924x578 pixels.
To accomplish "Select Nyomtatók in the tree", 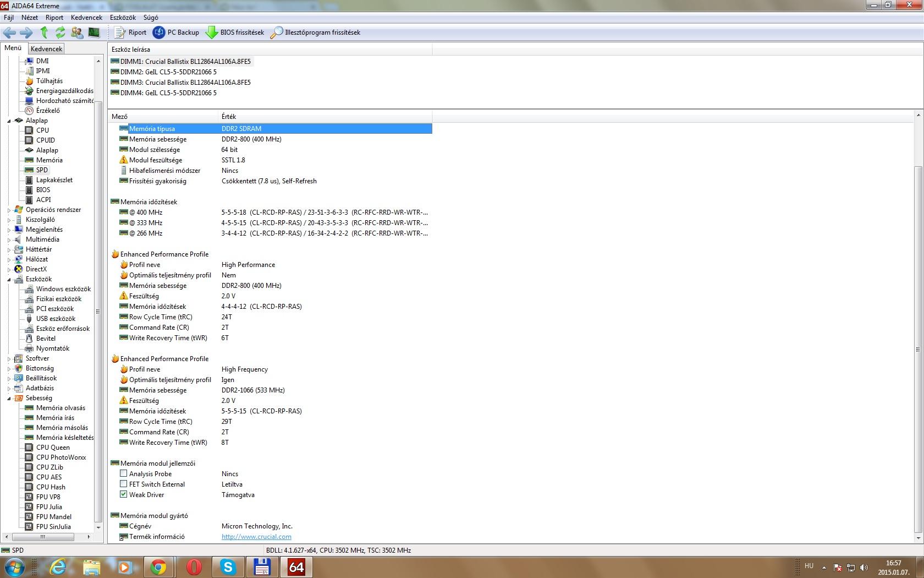I will click(x=53, y=348).
